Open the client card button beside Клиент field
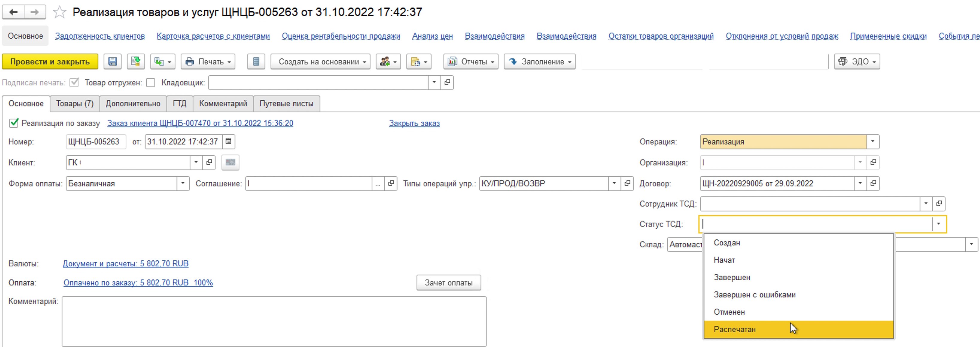The height and width of the screenshot is (347, 980). click(x=209, y=162)
